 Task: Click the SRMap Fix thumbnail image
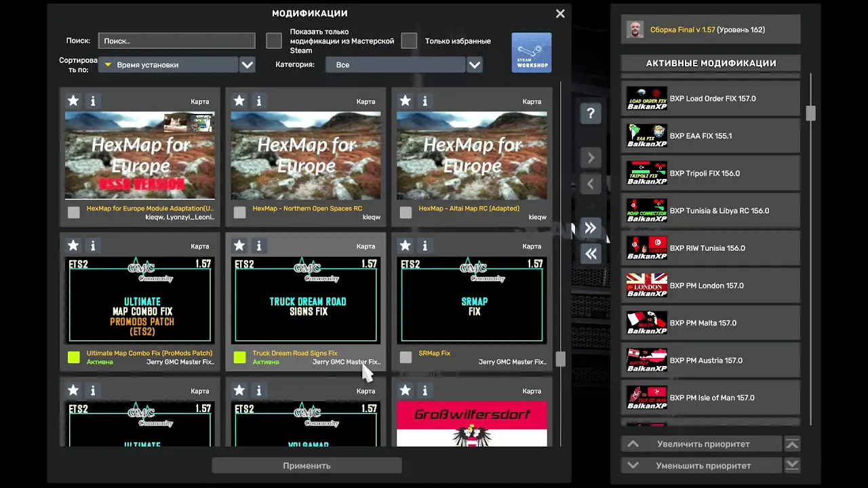[x=472, y=300]
